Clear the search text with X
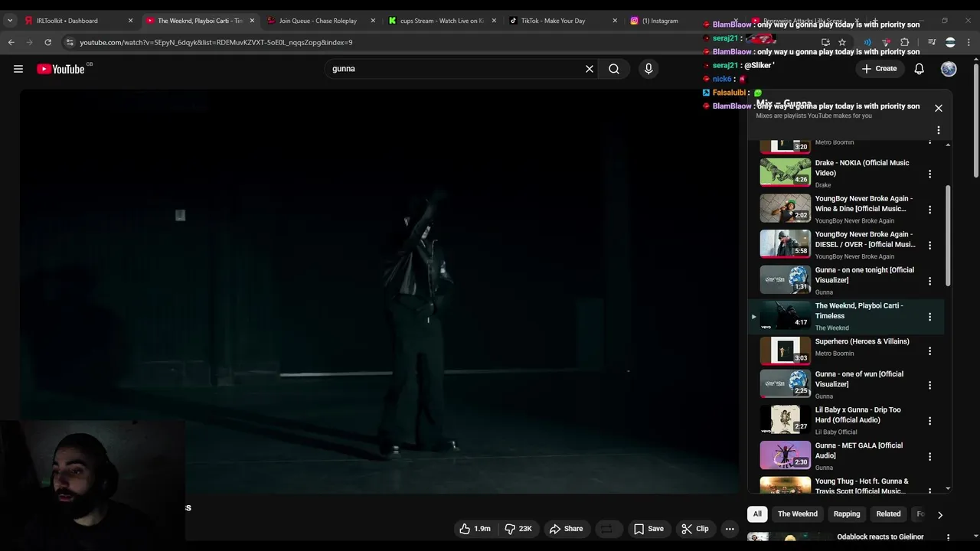980x551 pixels. point(590,69)
